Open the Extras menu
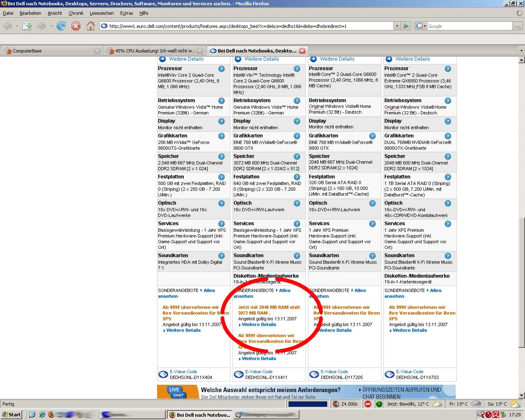The width and height of the screenshot is (525, 420). pos(126,13)
